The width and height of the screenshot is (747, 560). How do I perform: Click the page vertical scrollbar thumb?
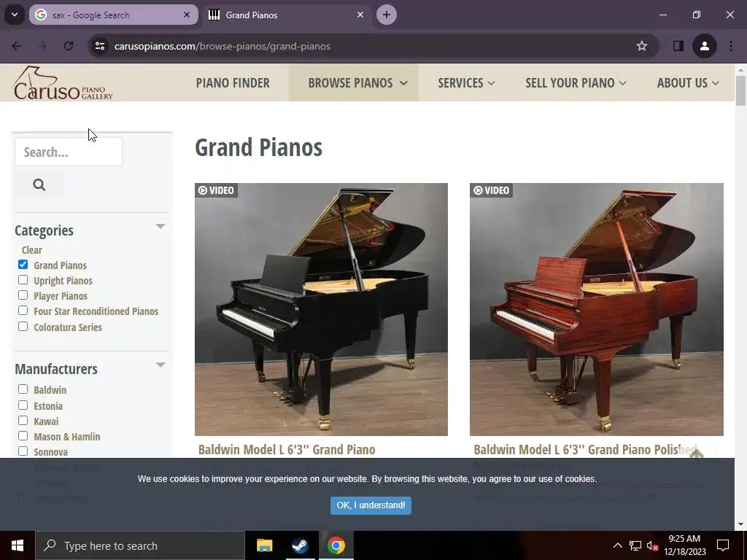point(740,90)
